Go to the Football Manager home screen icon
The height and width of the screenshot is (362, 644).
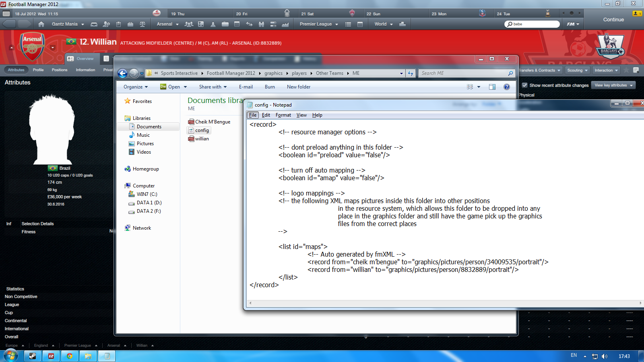(x=41, y=24)
